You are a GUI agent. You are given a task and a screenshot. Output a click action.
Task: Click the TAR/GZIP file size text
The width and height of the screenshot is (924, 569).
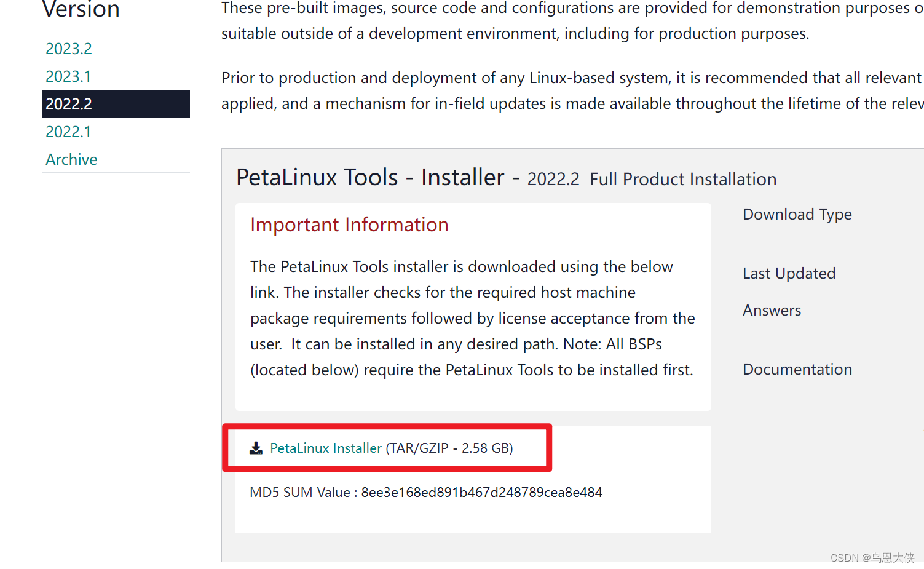(449, 448)
